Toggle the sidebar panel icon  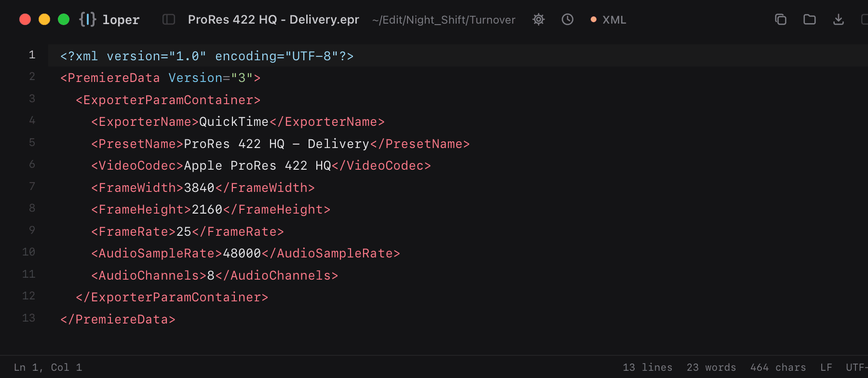pos(169,19)
